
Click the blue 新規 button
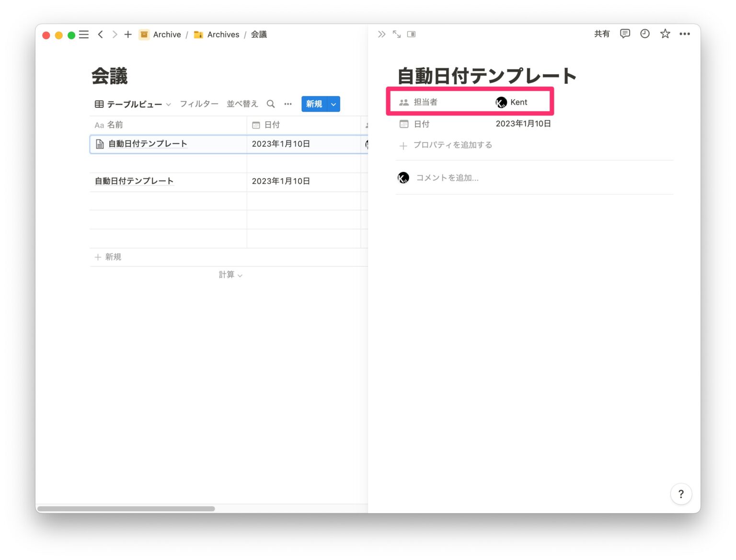(x=314, y=104)
